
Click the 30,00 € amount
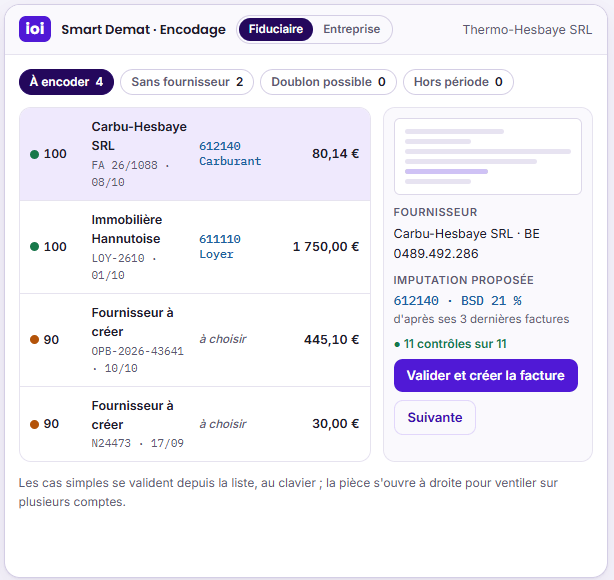335,424
